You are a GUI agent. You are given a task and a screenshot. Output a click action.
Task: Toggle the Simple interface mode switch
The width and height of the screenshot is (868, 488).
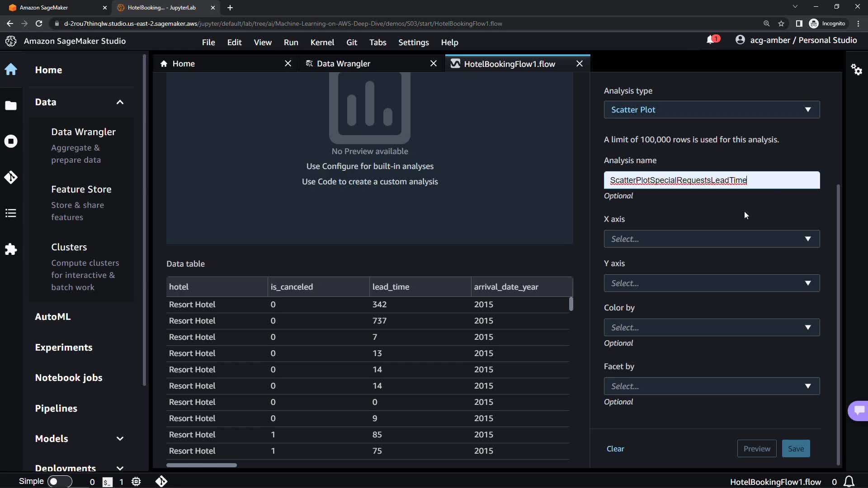click(x=59, y=482)
